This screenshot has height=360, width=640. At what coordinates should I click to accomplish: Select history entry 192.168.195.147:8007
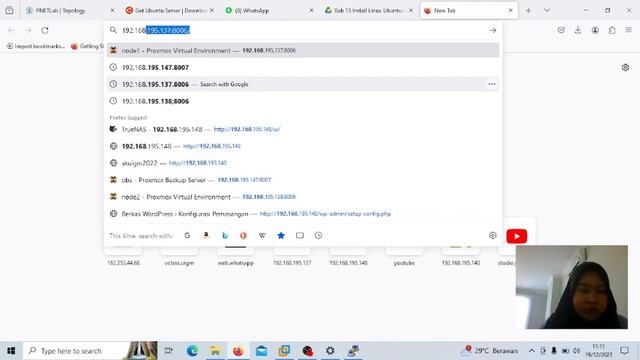(x=303, y=67)
